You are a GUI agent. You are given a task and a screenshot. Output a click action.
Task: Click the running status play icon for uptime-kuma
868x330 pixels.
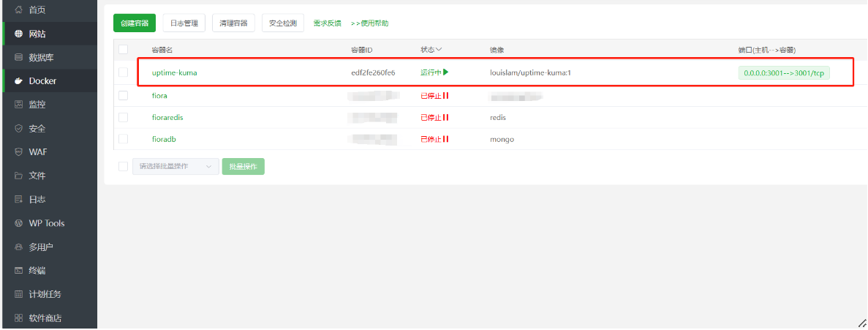click(x=445, y=72)
